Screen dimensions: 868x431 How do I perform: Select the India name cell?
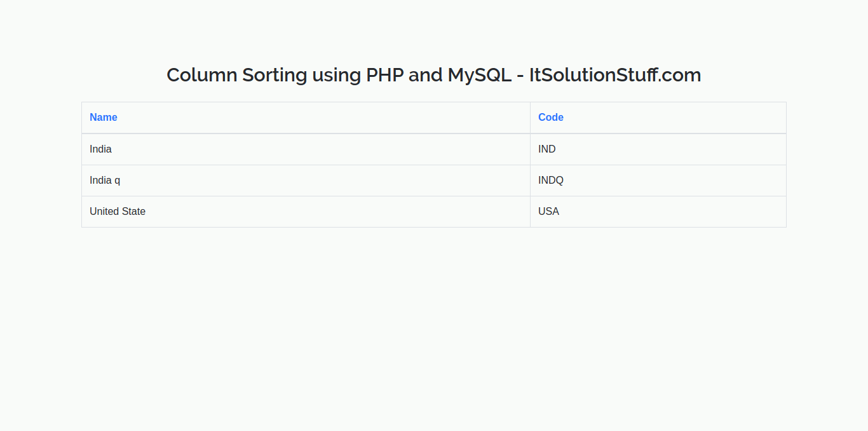tap(306, 149)
